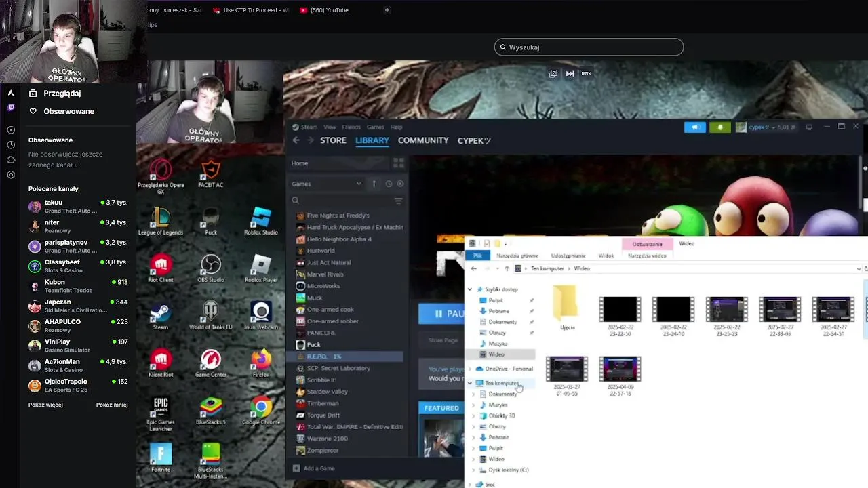Click Pokaż więcej channels link
This screenshot has width=868, height=488.
tap(45, 405)
